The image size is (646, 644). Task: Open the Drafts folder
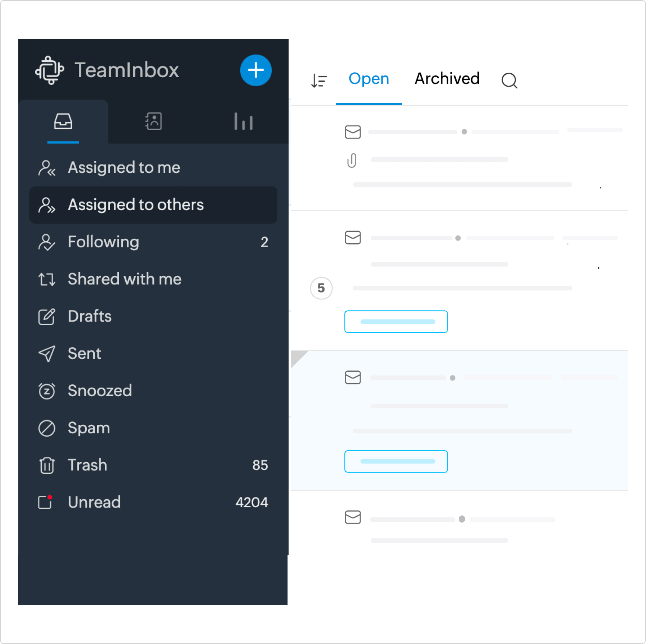point(89,316)
